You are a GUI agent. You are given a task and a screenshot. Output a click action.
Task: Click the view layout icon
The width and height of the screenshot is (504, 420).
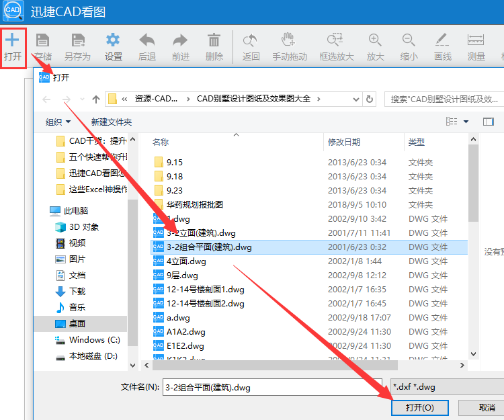pyautogui.click(x=452, y=122)
